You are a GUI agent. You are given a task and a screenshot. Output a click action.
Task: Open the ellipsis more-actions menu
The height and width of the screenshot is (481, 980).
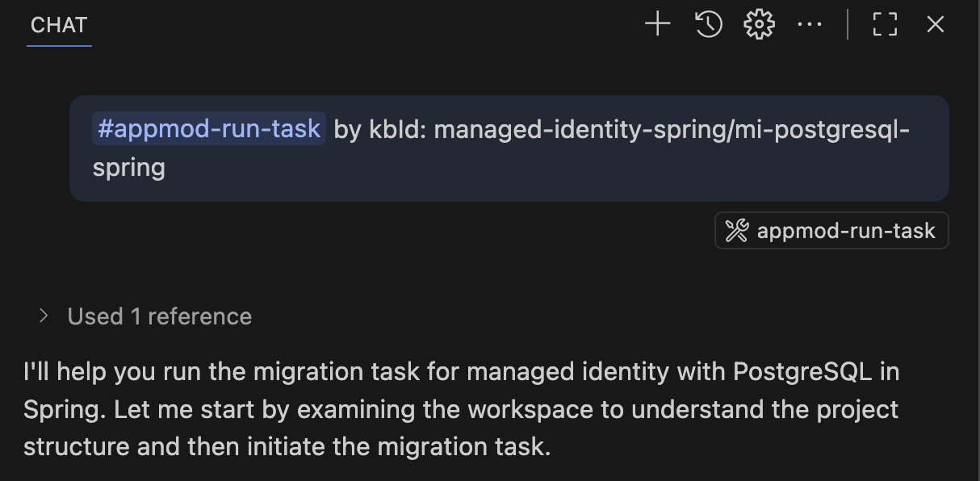coord(809,23)
